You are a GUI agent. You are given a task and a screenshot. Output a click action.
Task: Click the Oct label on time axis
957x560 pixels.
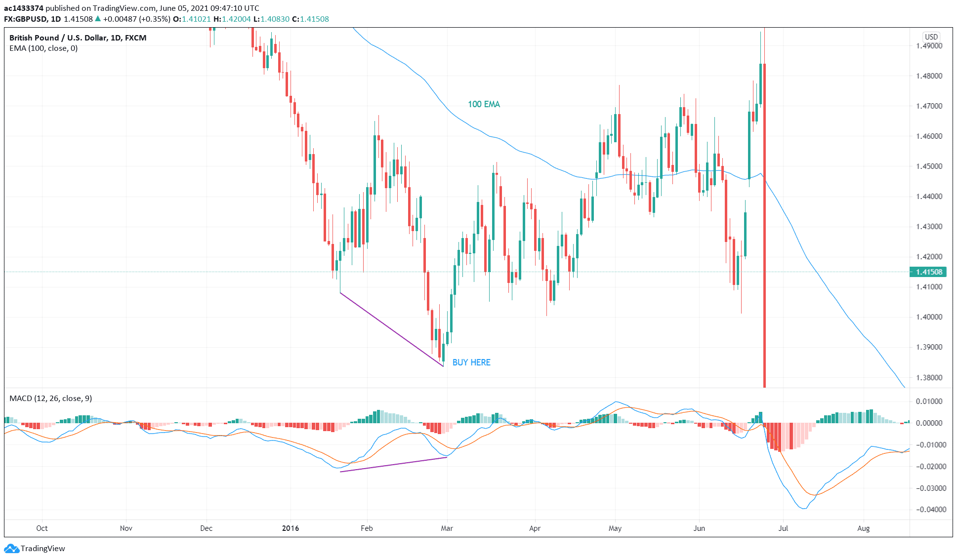[x=42, y=528]
